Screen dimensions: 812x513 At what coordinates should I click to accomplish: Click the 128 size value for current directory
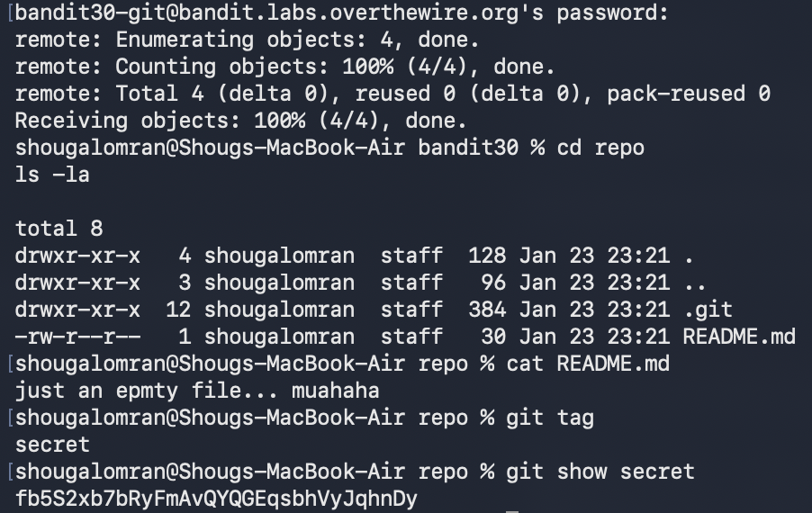coord(486,256)
